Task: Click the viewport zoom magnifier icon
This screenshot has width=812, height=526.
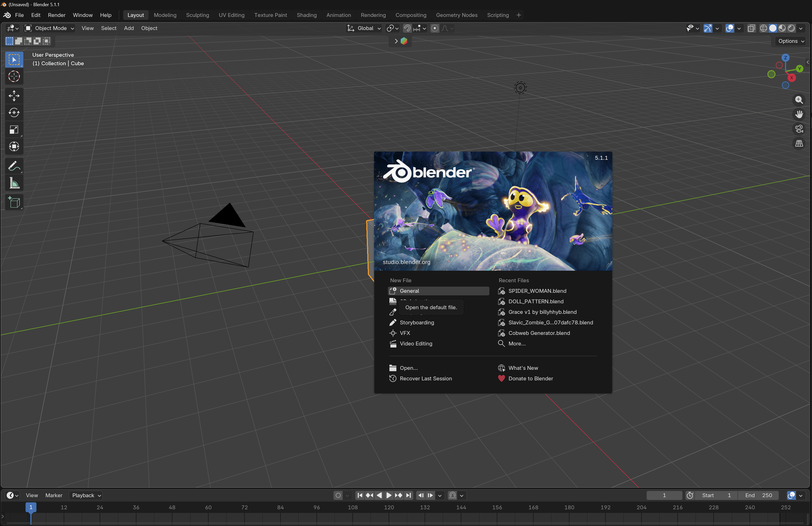Action: pos(799,100)
